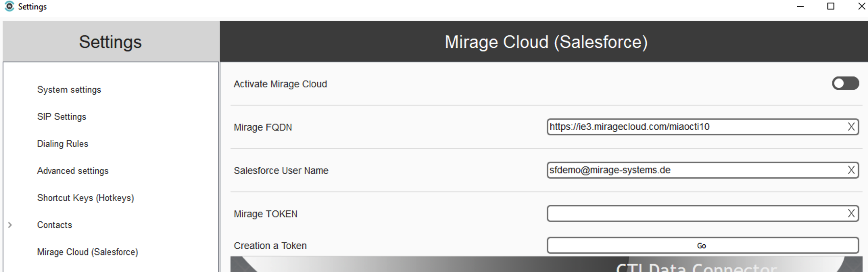Toggle the Activate Mirage Cloud switch
The image size is (868, 272).
(845, 84)
